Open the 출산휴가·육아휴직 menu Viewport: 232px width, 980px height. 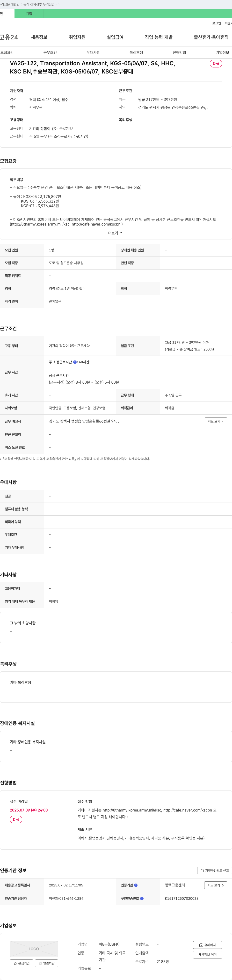pyautogui.click(x=211, y=37)
